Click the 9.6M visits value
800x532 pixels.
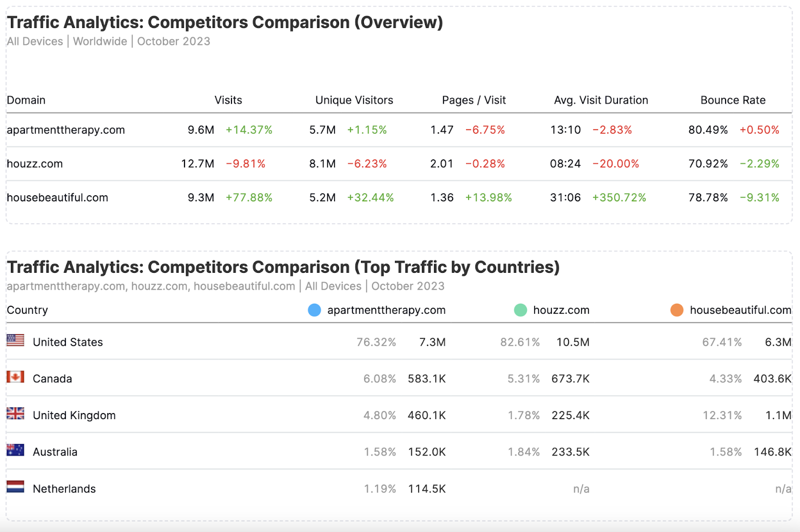point(201,130)
